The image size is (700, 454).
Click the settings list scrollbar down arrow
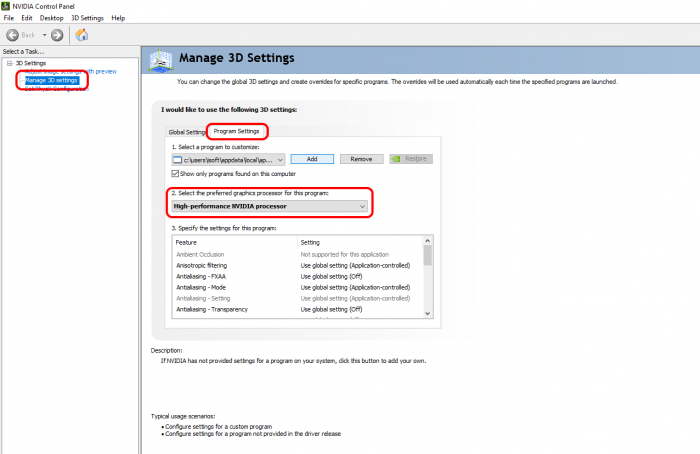[428, 314]
